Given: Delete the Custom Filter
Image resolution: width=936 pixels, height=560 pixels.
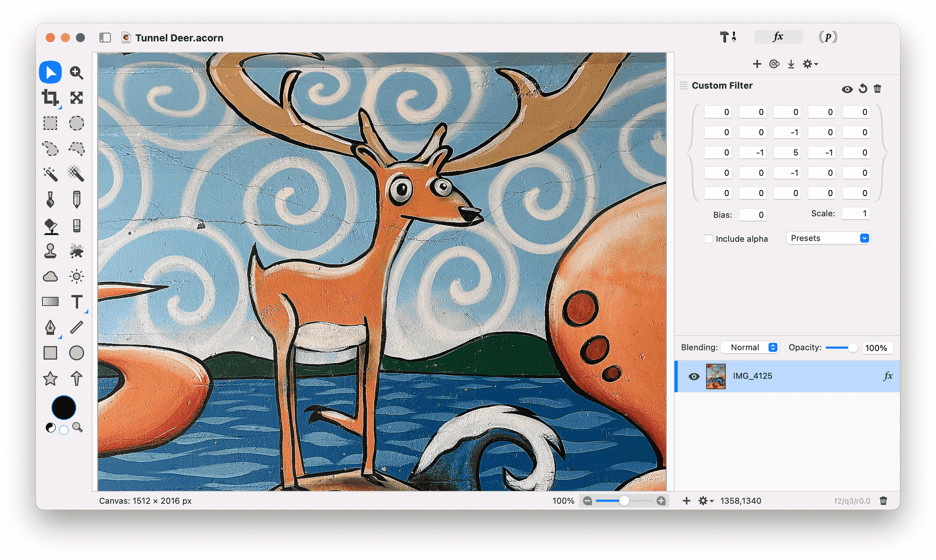Looking at the screenshot, I should 878,89.
